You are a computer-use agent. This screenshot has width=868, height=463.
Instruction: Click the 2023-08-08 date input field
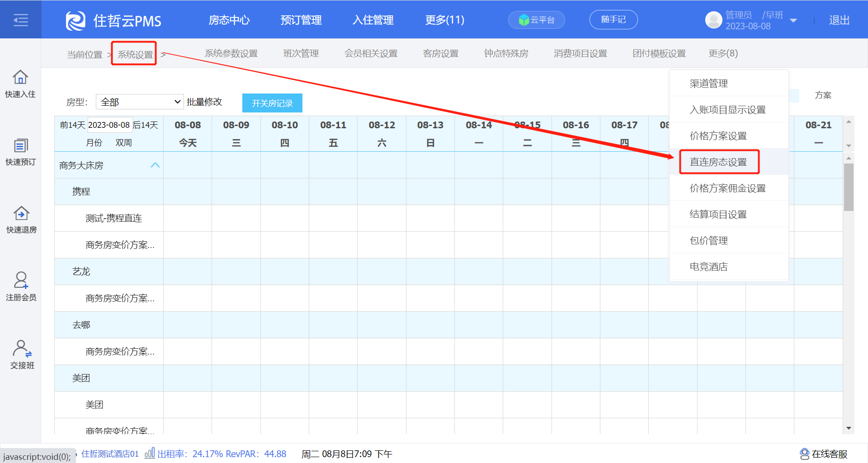[x=109, y=125]
